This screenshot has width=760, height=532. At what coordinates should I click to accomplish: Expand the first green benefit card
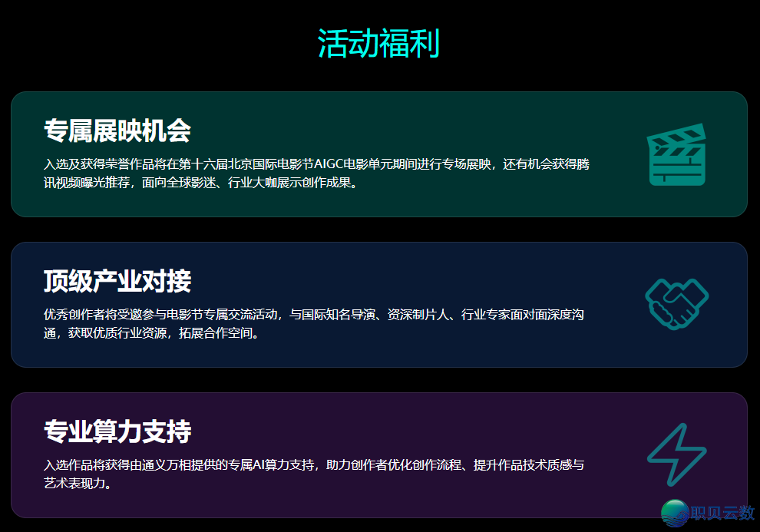coord(380,153)
